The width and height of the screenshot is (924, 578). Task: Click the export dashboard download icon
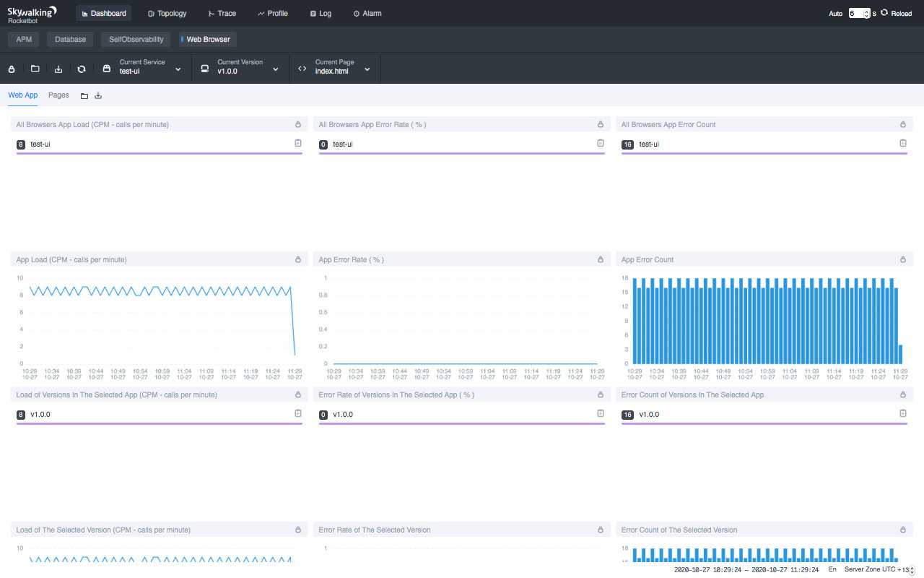pos(58,69)
